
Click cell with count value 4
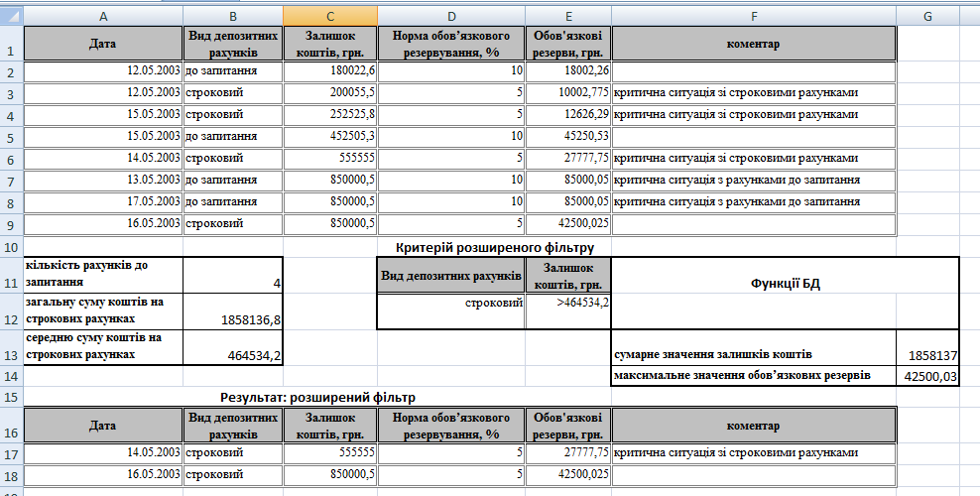point(233,275)
